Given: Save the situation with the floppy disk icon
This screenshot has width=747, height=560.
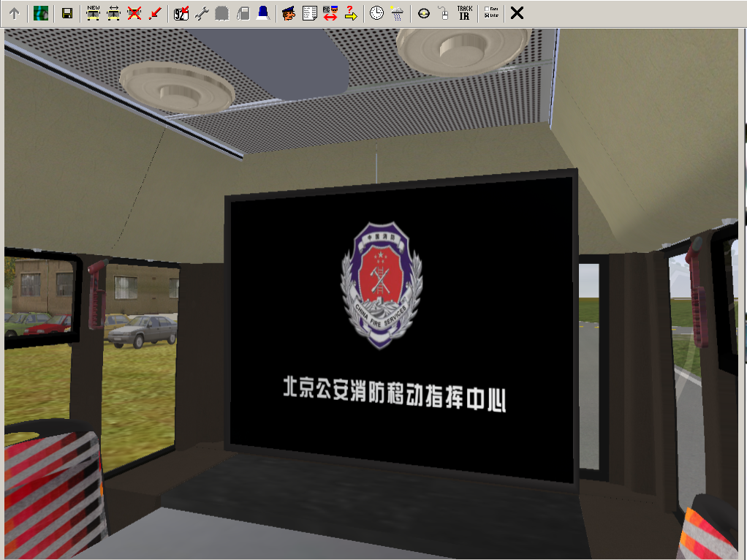Looking at the screenshot, I should point(67,13).
